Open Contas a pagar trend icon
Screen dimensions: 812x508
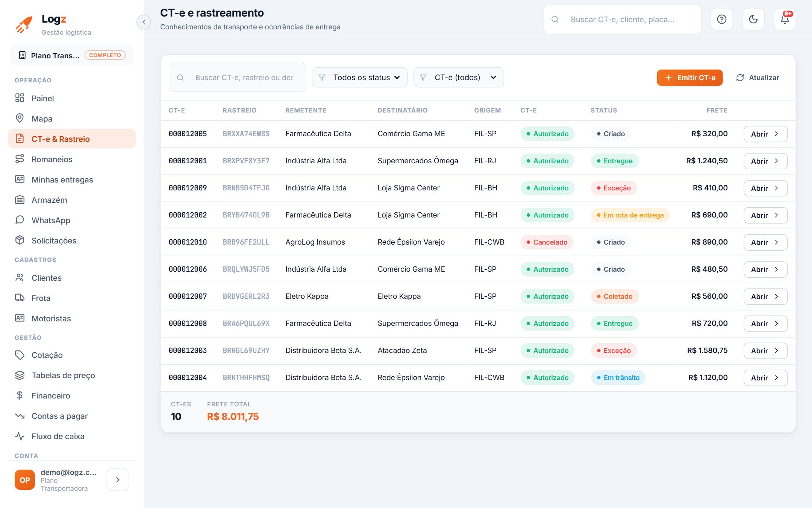pos(20,415)
